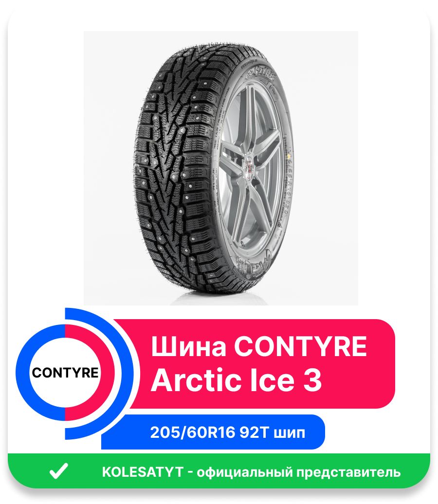Click the green official representative banner
Screen dimensions: 438x504
[219, 470]
